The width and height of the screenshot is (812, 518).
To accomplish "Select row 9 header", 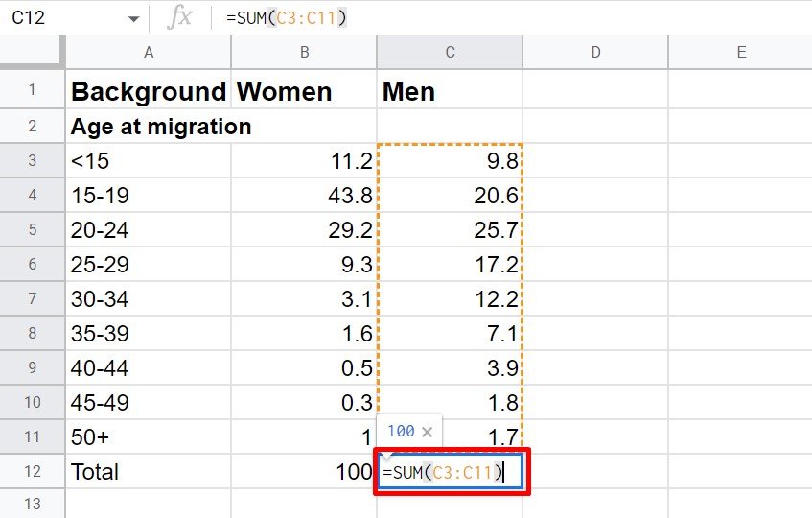I will coord(32,367).
